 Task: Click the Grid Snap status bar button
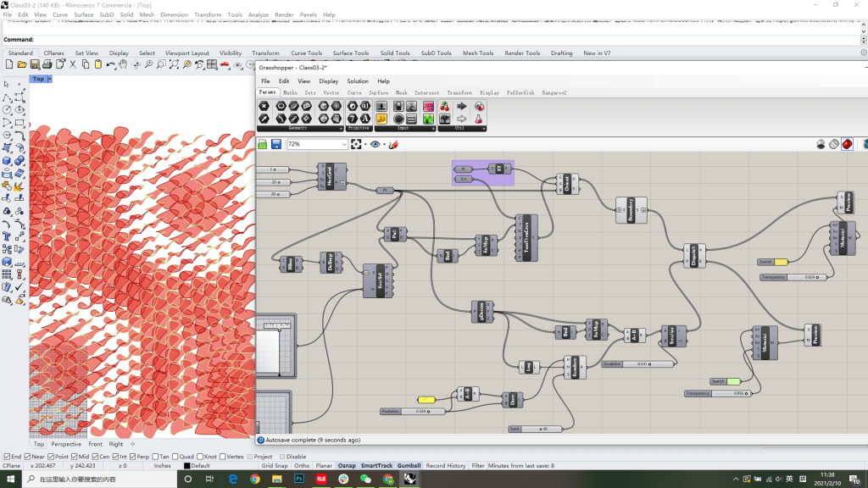274,465
